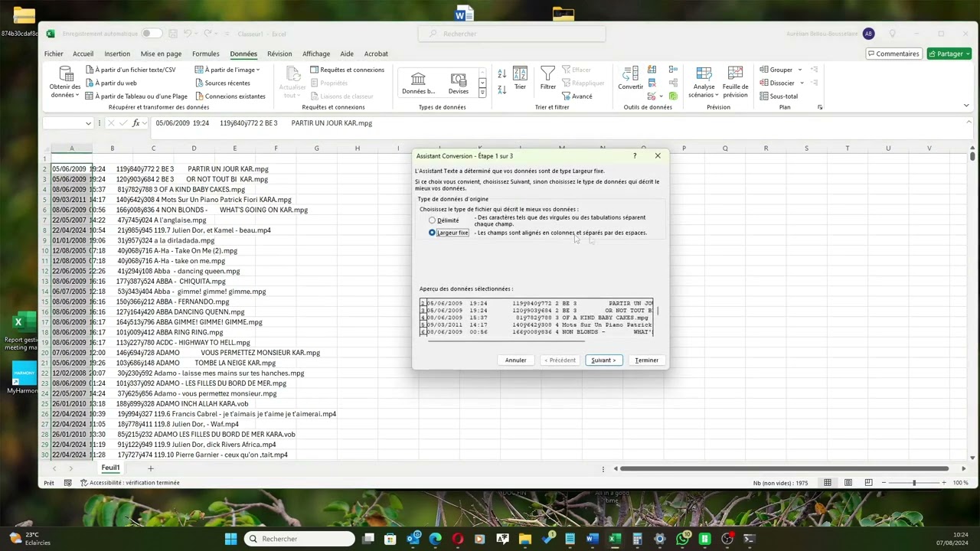Switch to page layout view icon
This screenshot has width=980, height=551.
tap(848, 483)
